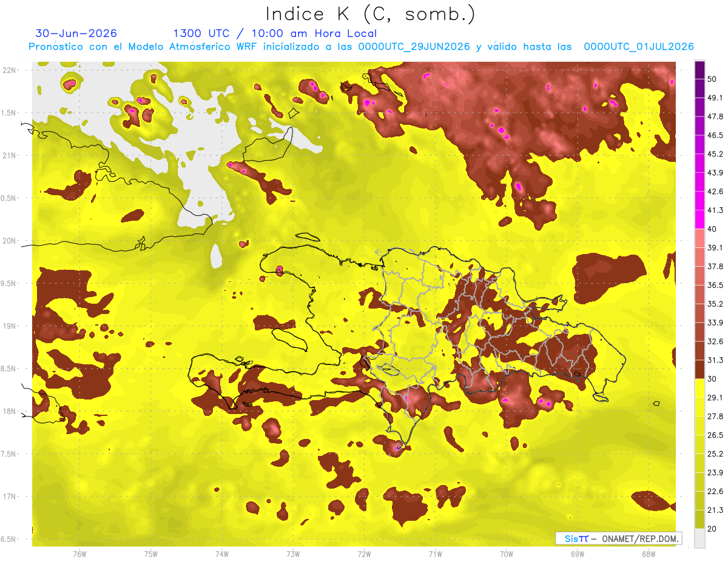Select the initialization stamp "0000UTC_29JUN2026"
The image size is (728, 562).
coord(414,47)
